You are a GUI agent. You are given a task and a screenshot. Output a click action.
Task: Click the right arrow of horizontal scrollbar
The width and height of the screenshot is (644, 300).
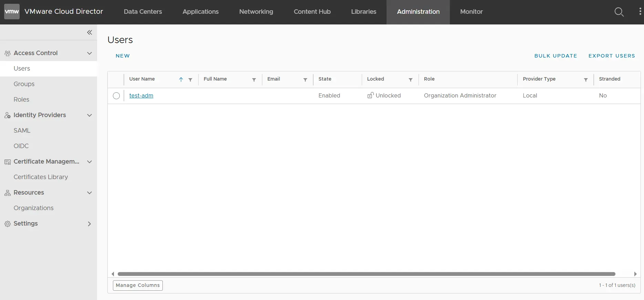pos(635,274)
